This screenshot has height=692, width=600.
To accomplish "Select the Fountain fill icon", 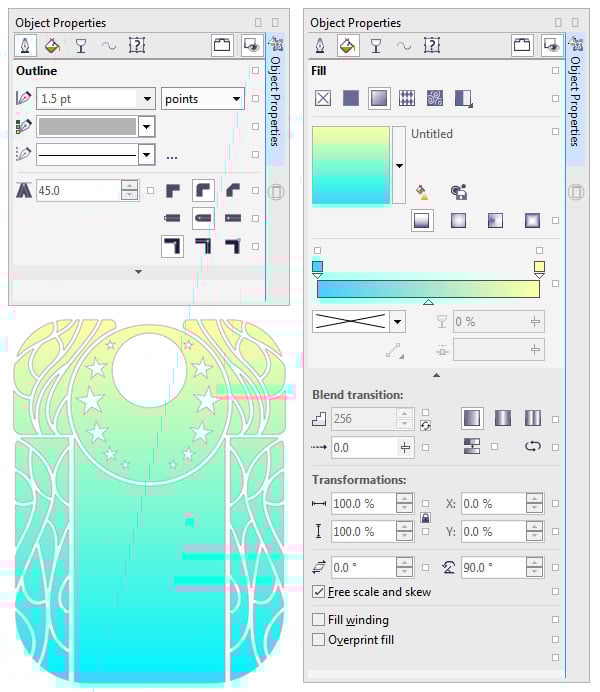I will (x=379, y=98).
